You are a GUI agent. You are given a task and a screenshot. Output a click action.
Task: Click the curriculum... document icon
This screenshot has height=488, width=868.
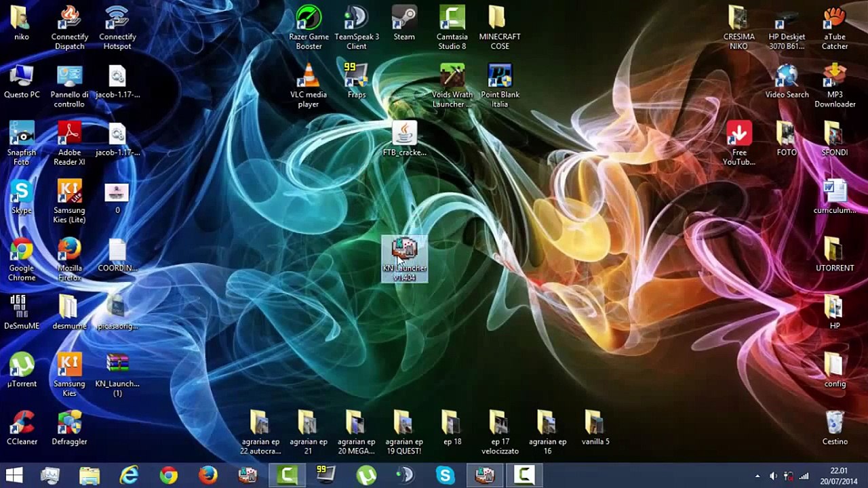[835, 197]
